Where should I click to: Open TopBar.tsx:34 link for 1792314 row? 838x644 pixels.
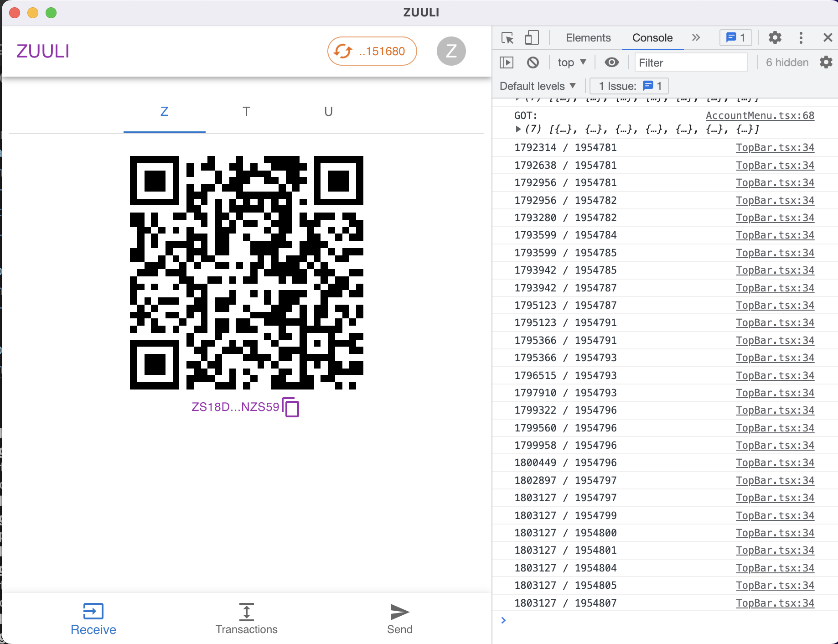click(x=775, y=148)
